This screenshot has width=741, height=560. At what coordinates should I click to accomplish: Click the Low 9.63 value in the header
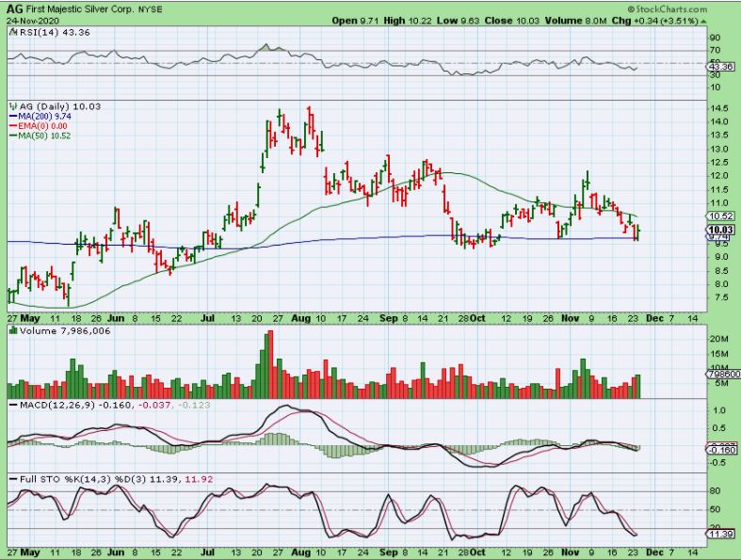pos(459,21)
